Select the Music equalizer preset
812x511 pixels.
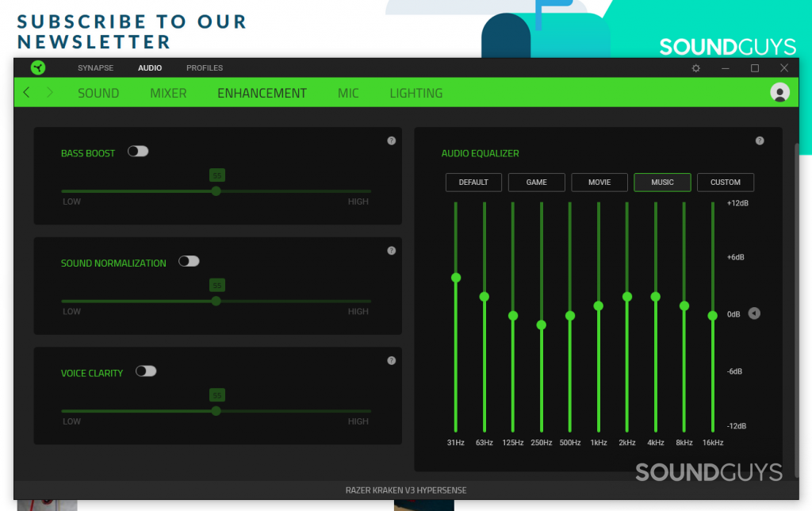tap(662, 182)
